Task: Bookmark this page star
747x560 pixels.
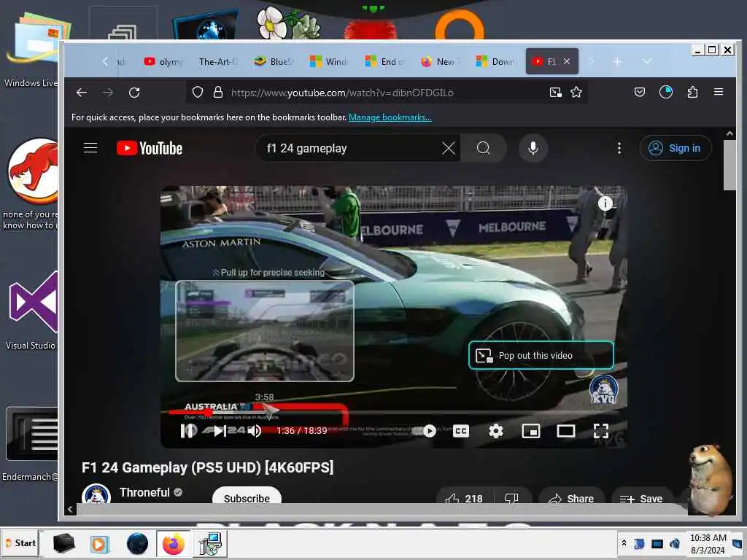Action: 576,93
